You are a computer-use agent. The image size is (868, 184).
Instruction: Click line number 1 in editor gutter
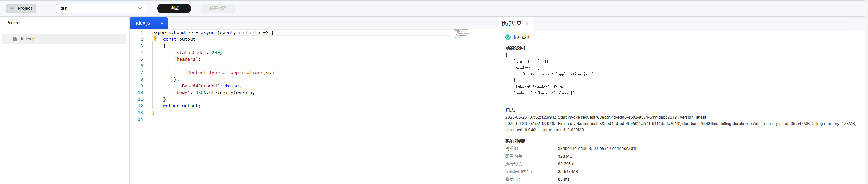coord(142,33)
